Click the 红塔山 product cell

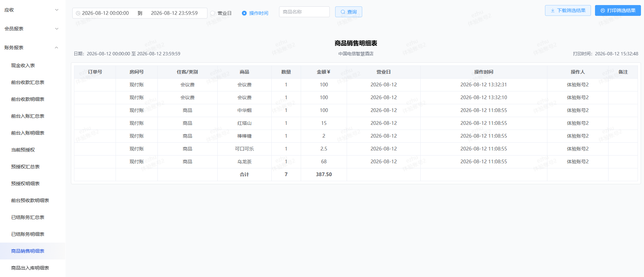[244, 123]
